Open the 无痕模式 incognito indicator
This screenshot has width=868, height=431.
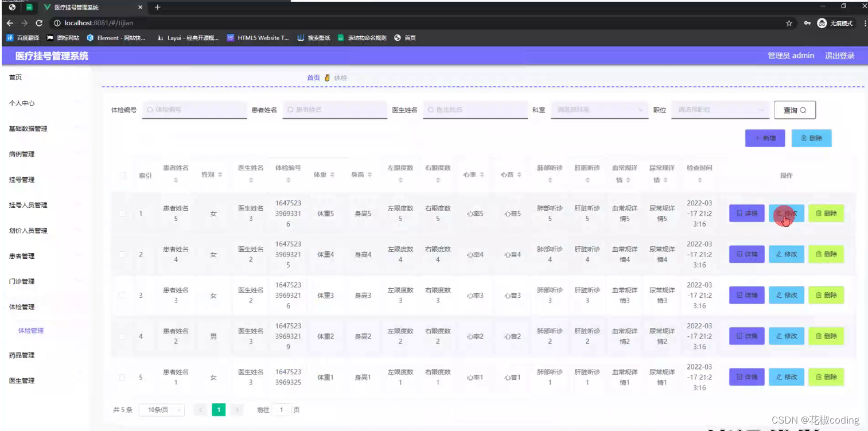(835, 24)
